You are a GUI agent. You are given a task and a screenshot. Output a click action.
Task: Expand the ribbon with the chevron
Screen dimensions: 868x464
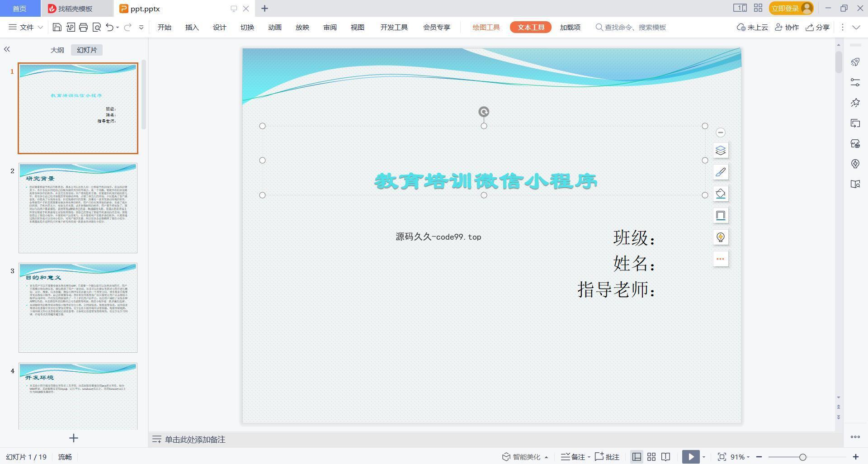tap(856, 27)
